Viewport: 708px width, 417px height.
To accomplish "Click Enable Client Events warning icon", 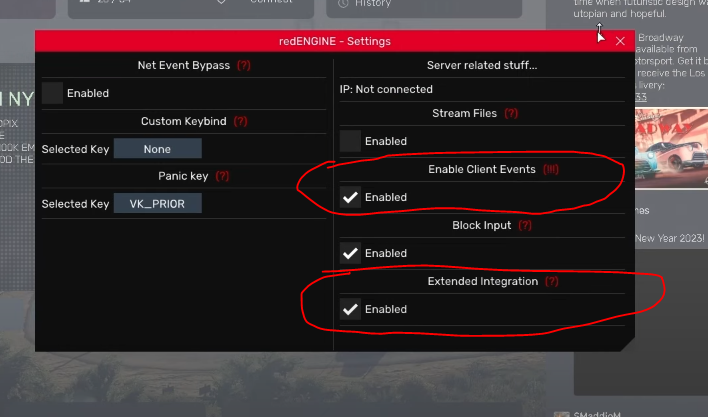I will pyautogui.click(x=551, y=170).
